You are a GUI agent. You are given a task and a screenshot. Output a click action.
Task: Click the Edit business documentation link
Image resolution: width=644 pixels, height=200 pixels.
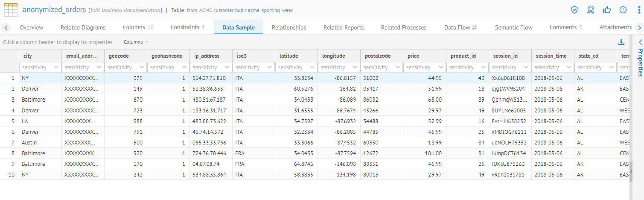coord(125,10)
